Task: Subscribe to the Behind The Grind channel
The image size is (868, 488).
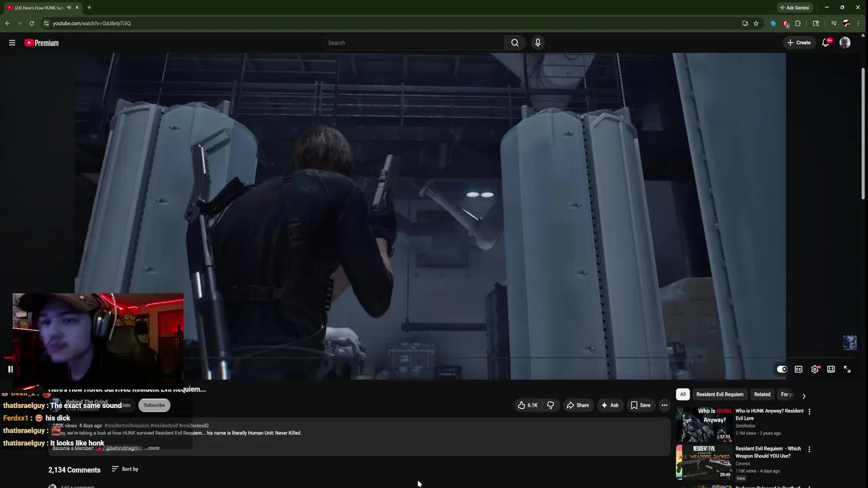Action: [154, 405]
